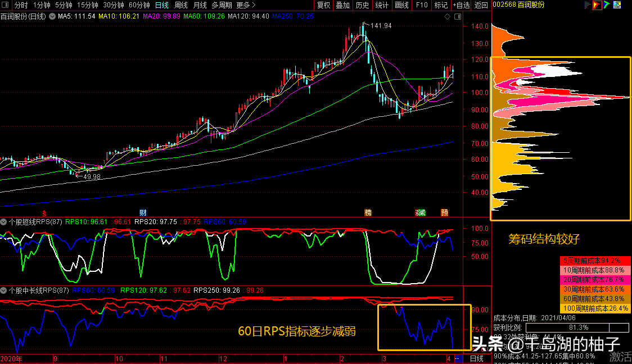Click the 复权 price adjustment button

[x=324, y=5]
